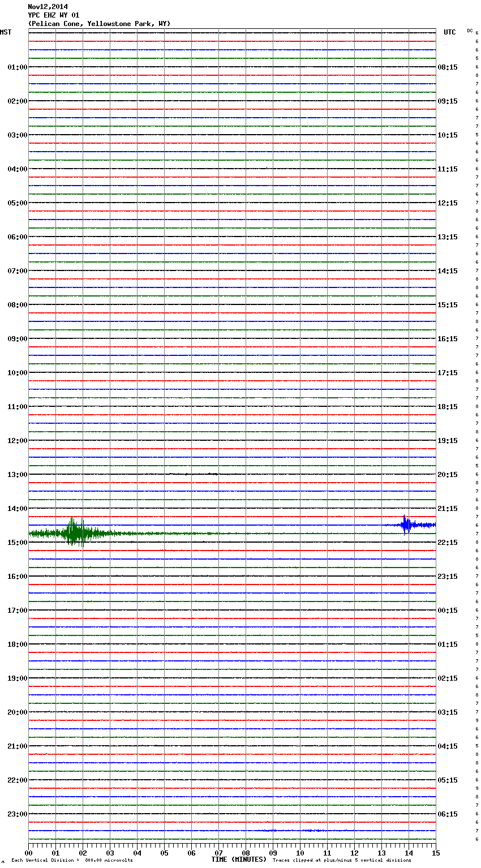This screenshot has height=868, width=481.
Task: Click the 06:15 UTC time label
Action: (448, 814)
